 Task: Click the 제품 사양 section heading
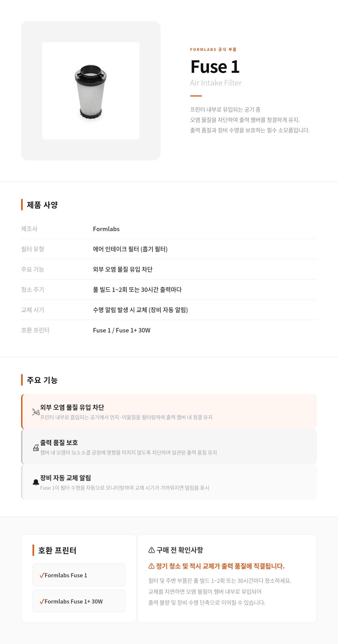[42, 205]
